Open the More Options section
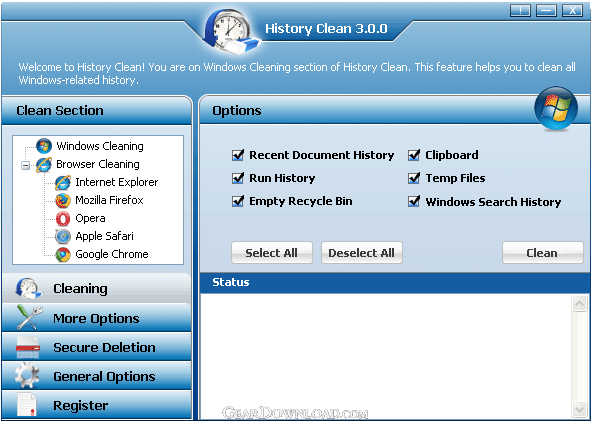This screenshot has height=422, width=592. (x=97, y=318)
